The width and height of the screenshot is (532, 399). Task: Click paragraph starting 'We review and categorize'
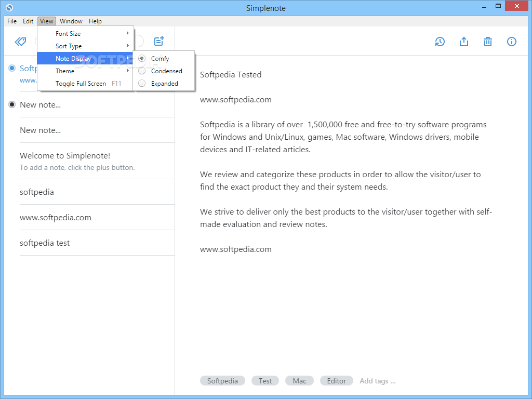pos(340,180)
